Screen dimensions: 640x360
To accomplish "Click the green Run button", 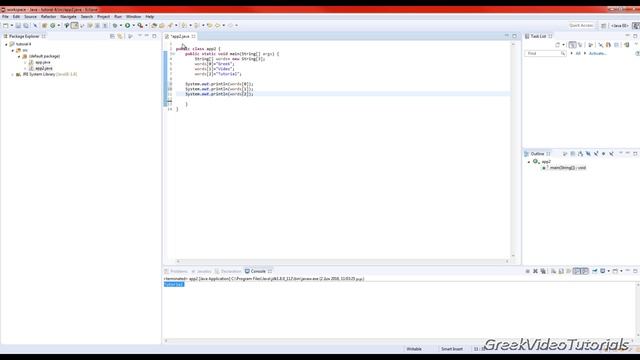I will pyautogui.click(x=127, y=25).
